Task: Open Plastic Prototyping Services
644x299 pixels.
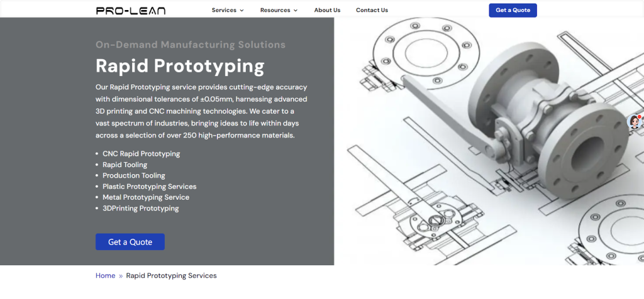Action: click(x=149, y=187)
